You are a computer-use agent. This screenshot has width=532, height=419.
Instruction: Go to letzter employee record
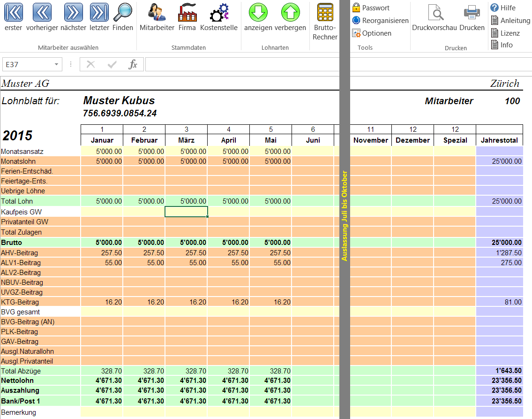pos(99,13)
